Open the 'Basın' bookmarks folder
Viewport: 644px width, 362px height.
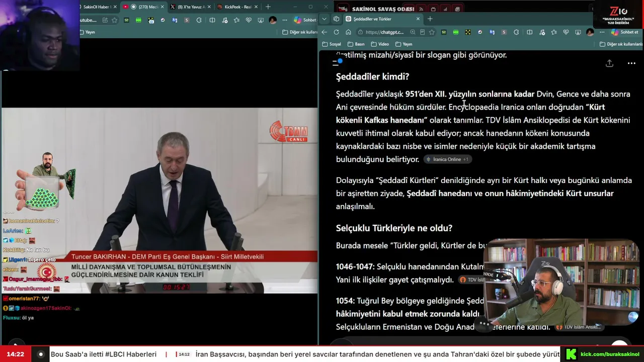click(x=356, y=44)
